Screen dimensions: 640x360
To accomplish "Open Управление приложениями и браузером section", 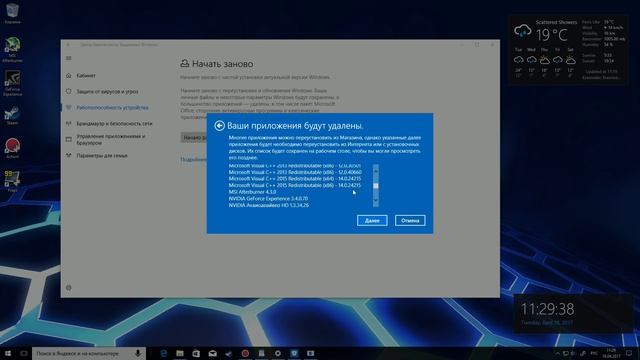I will pos(111,140).
